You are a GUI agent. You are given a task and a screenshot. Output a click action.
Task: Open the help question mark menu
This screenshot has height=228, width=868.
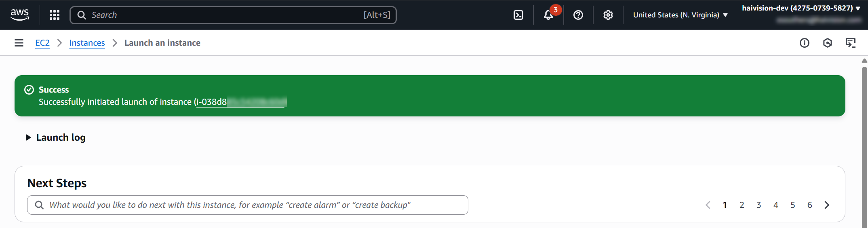(578, 15)
